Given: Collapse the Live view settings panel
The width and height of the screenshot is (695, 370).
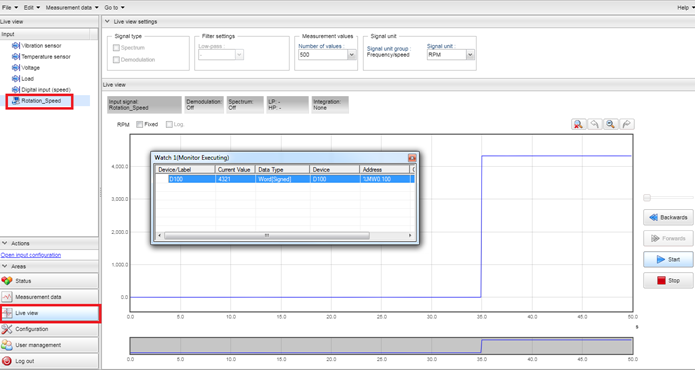Looking at the screenshot, I should point(107,21).
